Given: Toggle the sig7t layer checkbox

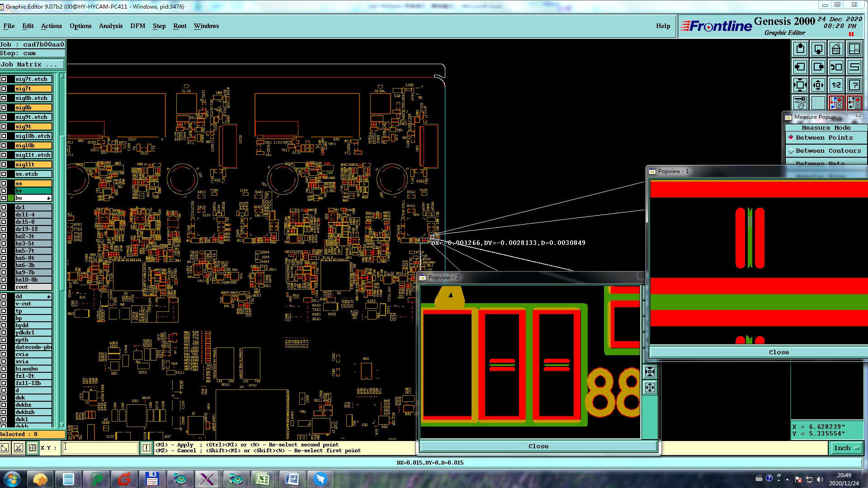Looking at the screenshot, I should 4,89.
